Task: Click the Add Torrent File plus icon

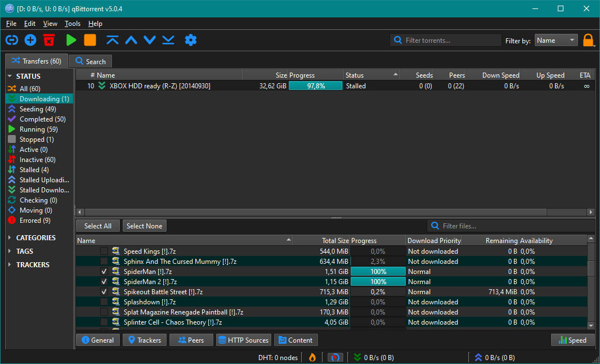Action: point(30,40)
